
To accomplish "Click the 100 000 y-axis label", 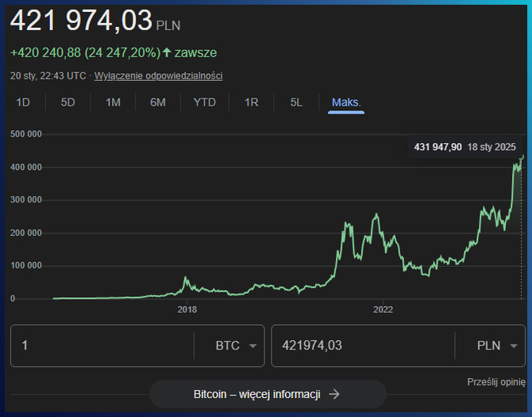I will (x=25, y=265).
